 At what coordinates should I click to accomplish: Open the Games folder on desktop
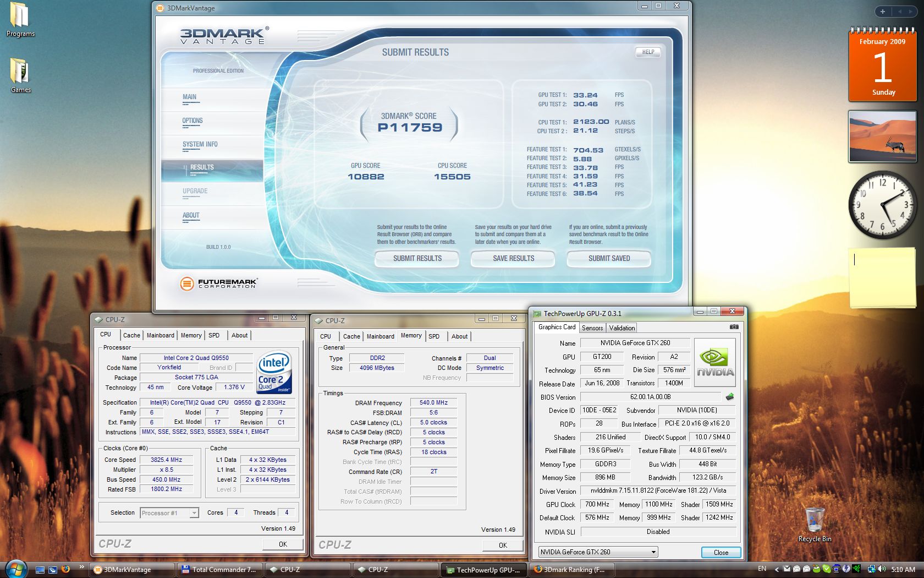[x=20, y=75]
